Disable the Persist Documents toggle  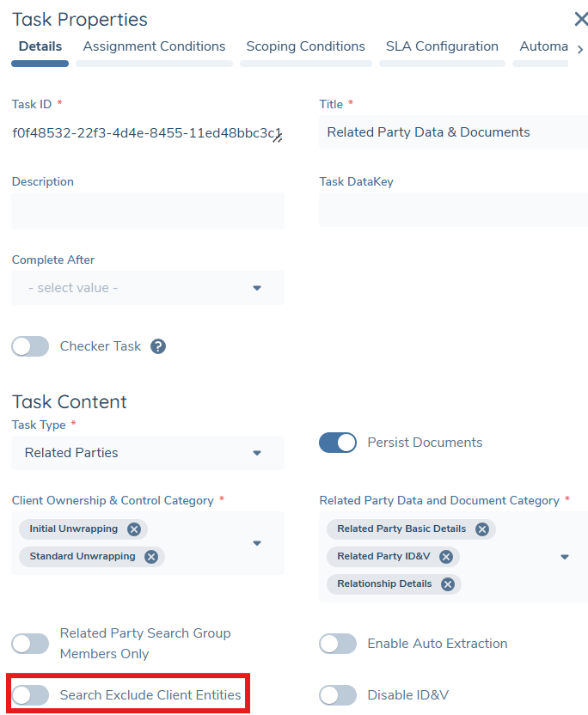pos(338,442)
